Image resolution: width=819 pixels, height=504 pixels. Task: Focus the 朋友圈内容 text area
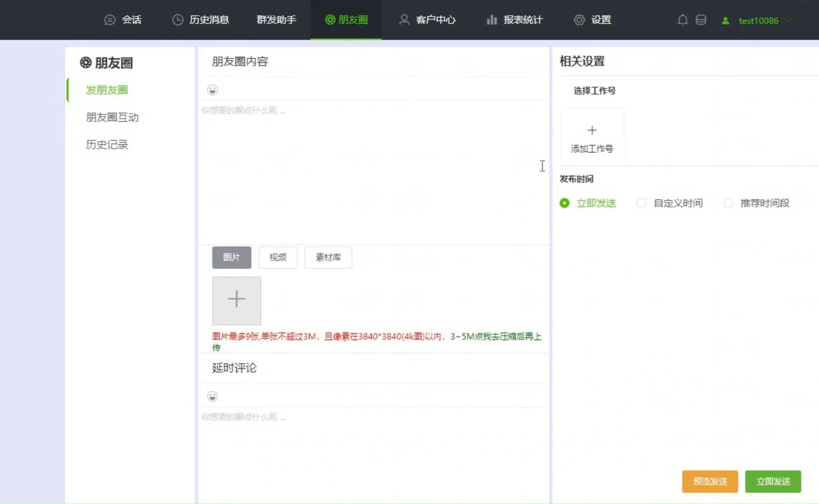[374, 172]
